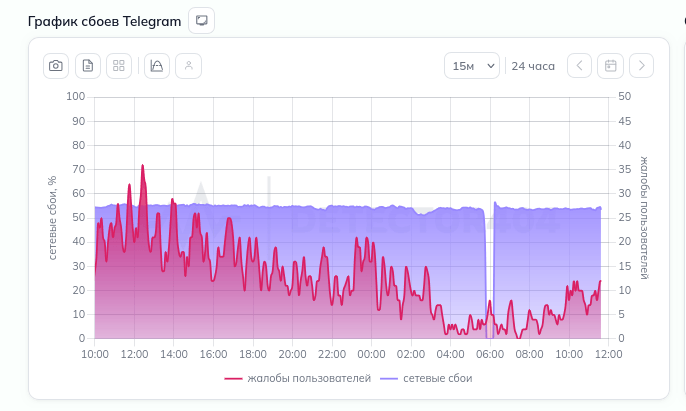The image size is (686, 411).
Task: Go to previous time period arrow
Action: tap(579, 66)
